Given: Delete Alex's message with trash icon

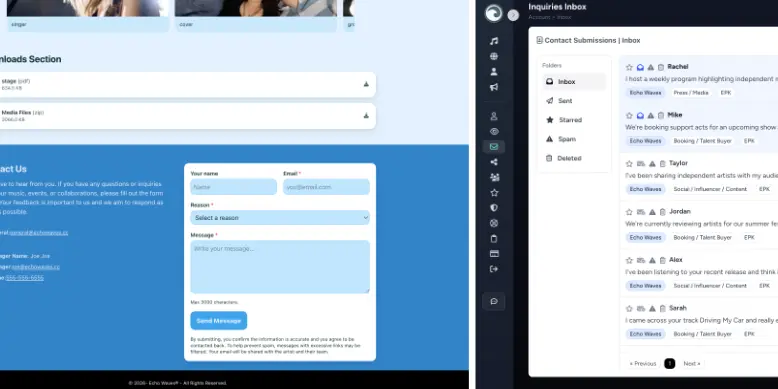Looking at the screenshot, I should (x=662, y=260).
